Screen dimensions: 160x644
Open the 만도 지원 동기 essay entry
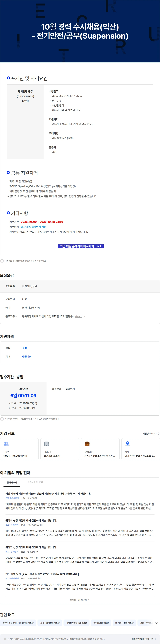(x=80, y=582)
